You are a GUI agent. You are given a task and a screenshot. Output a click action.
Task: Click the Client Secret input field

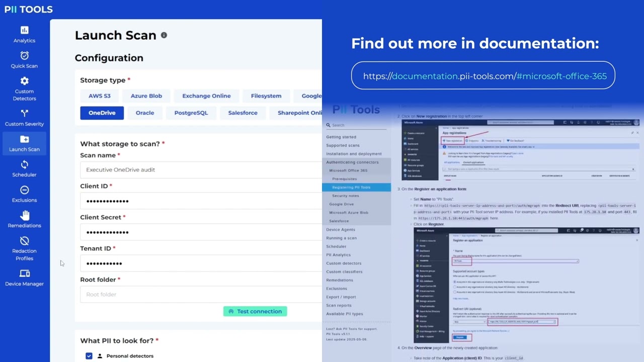point(201,232)
